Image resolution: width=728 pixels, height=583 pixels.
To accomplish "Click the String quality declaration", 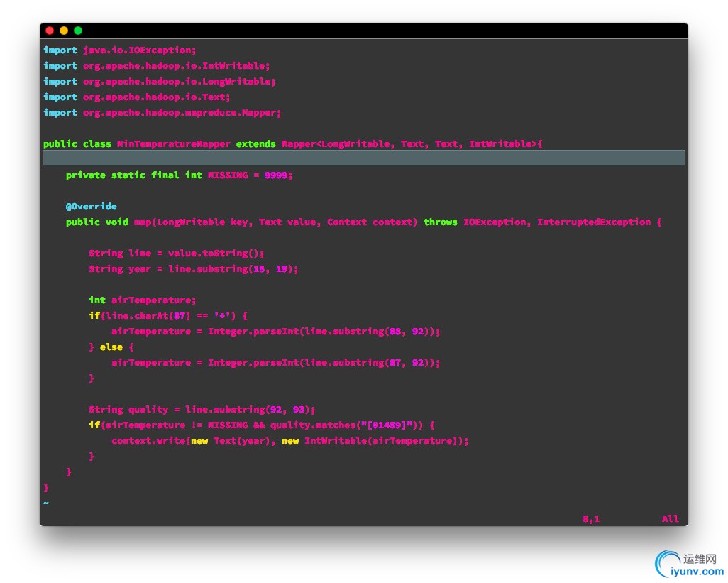I will click(x=202, y=409).
